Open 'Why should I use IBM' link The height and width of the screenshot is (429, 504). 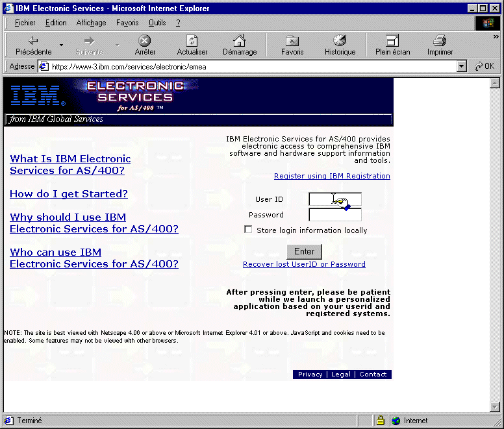[x=94, y=223]
